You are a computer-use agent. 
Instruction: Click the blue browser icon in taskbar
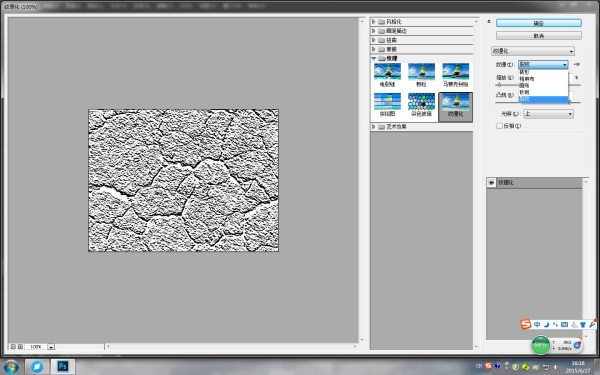[x=37, y=367]
